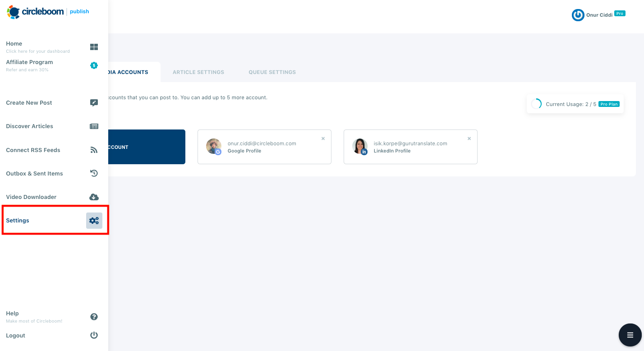The height and width of the screenshot is (351, 644).
Task: Switch to the Queue Settings tab
Action: [x=272, y=72]
